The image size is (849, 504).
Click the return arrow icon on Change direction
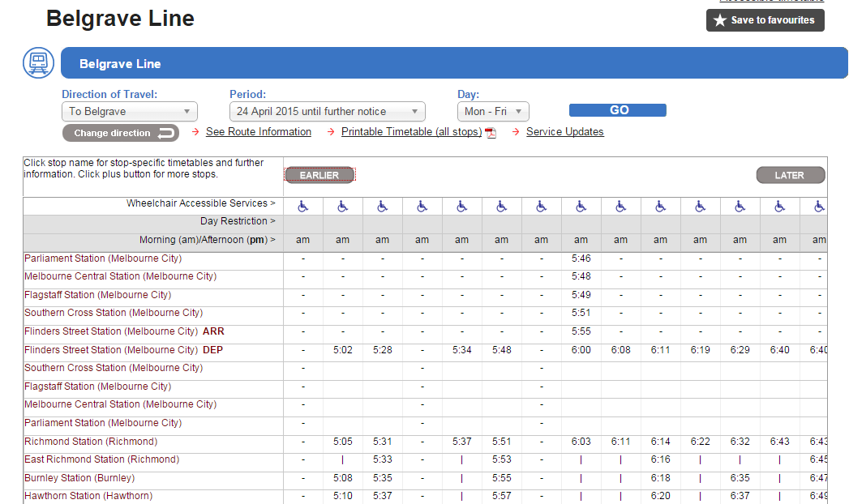pyautogui.click(x=165, y=133)
